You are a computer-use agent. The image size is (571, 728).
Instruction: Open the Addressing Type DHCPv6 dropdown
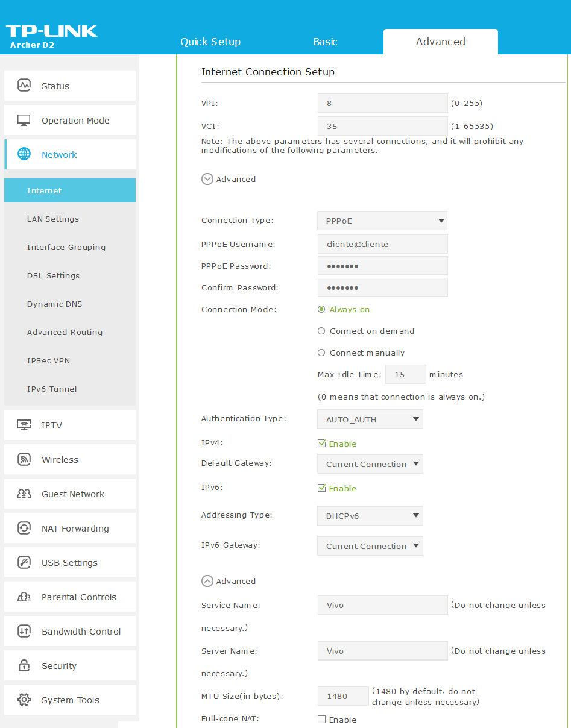(x=370, y=516)
